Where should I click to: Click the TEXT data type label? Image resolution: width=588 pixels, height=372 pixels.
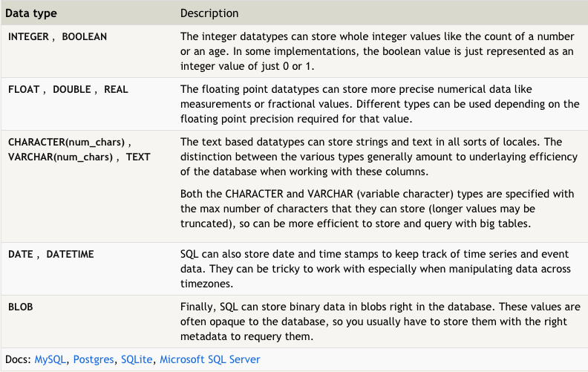click(138, 157)
